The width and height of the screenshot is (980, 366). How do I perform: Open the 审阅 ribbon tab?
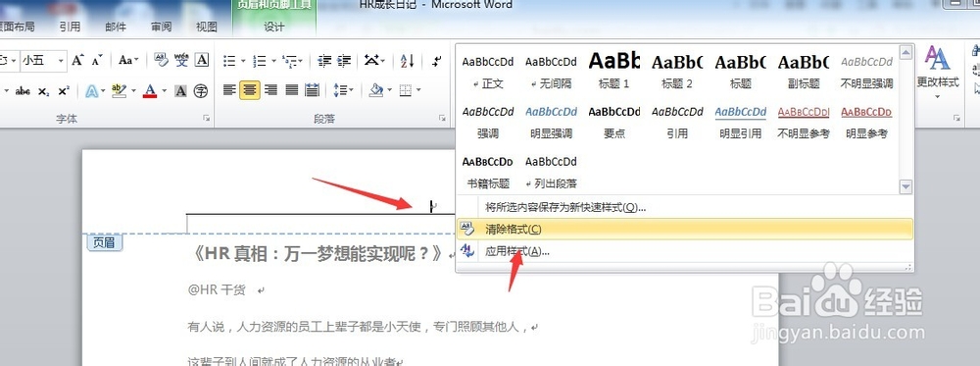[x=162, y=26]
